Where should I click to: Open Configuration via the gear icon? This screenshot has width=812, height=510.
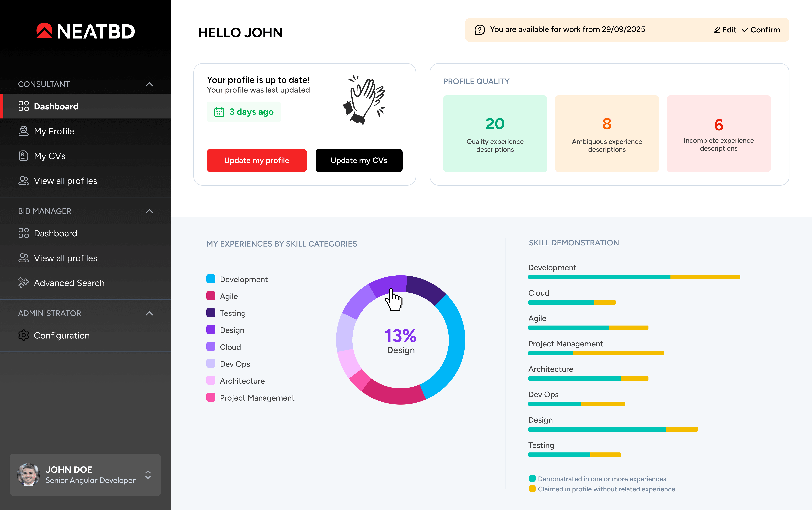point(24,335)
